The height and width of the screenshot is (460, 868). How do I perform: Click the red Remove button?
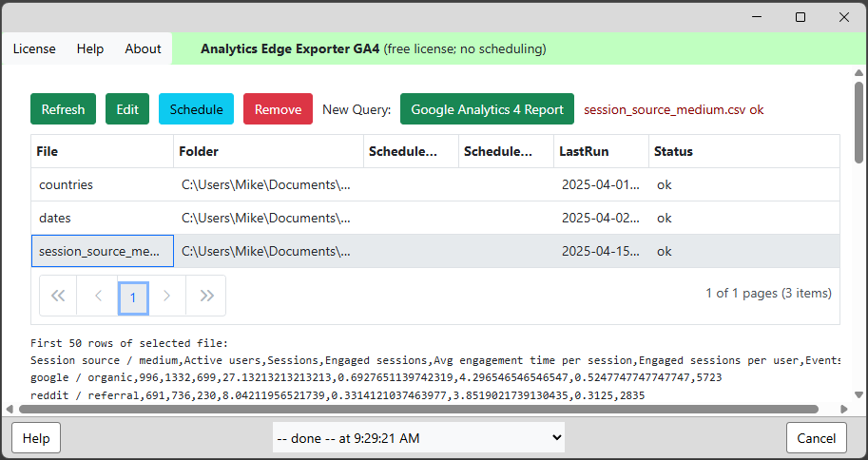click(x=278, y=109)
